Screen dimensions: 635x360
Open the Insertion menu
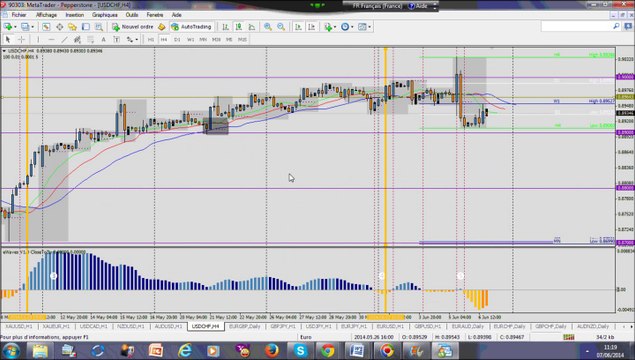75,15
